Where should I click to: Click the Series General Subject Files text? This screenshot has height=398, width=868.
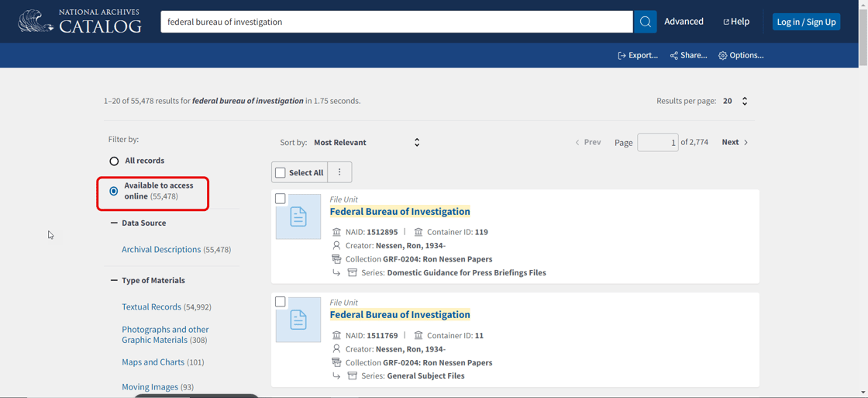425,376
